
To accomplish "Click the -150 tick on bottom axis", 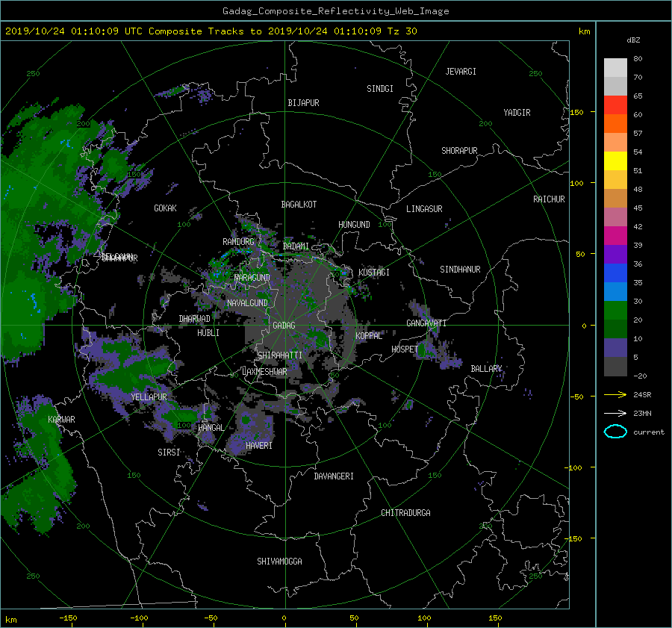I will click(68, 618).
